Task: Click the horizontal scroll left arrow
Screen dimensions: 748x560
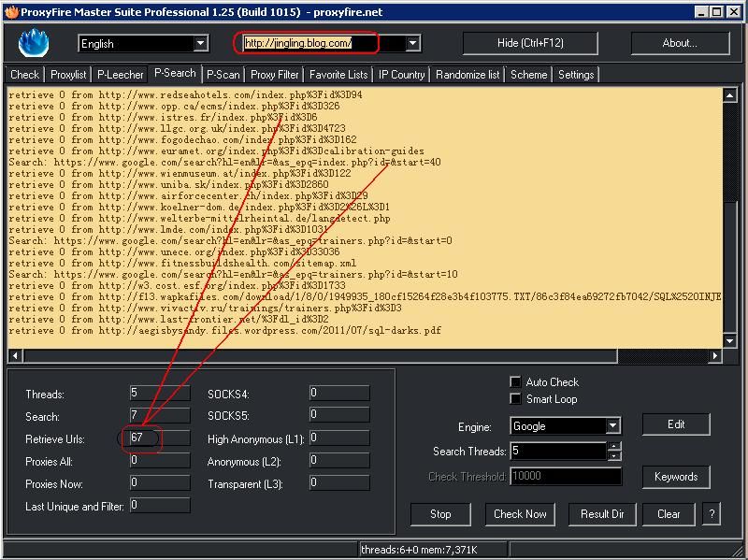Action: [15, 355]
